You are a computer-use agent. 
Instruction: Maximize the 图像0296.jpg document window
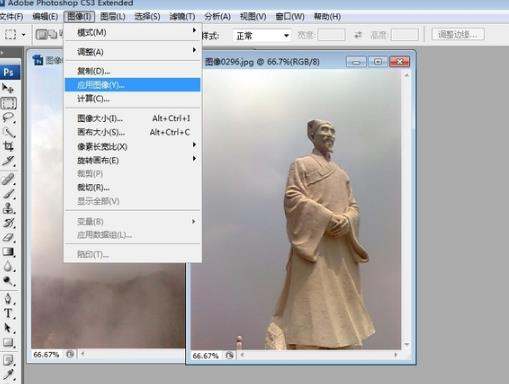377,62
